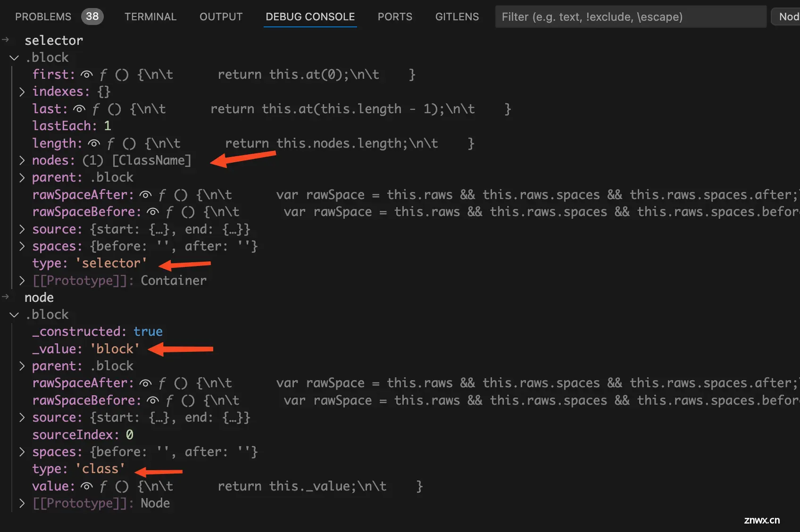Focus the debug console Filter input
Image resolution: width=800 pixels, height=532 pixels.
[631, 17]
